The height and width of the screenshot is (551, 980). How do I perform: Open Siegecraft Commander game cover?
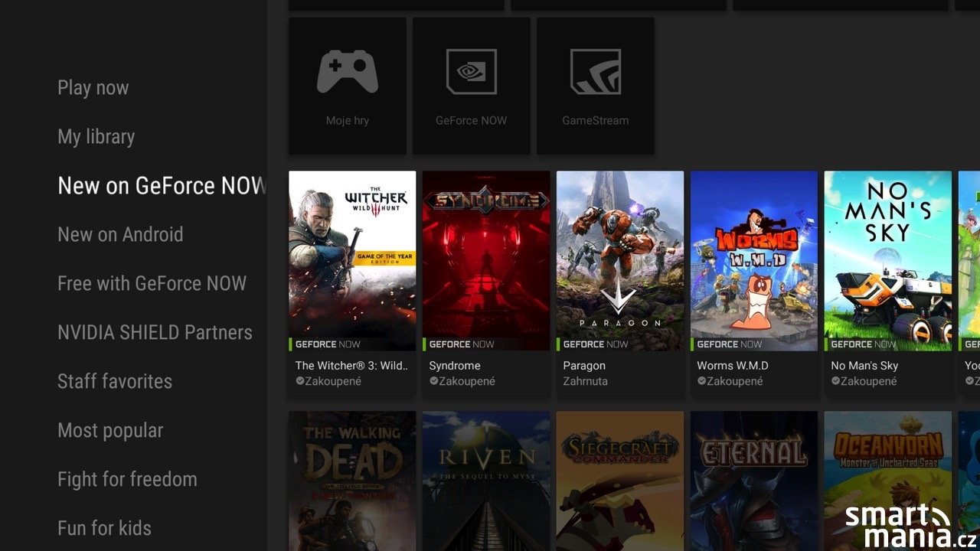pos(620,481)
